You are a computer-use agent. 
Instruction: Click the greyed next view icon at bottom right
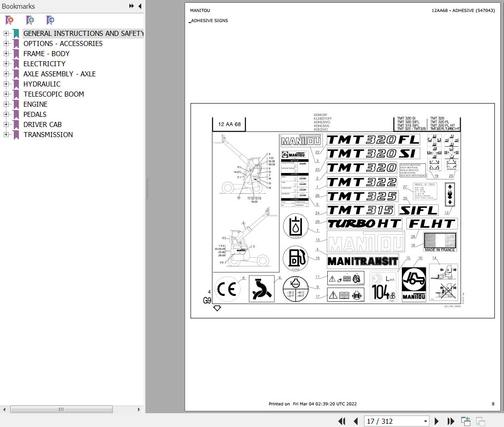[480, 421]
